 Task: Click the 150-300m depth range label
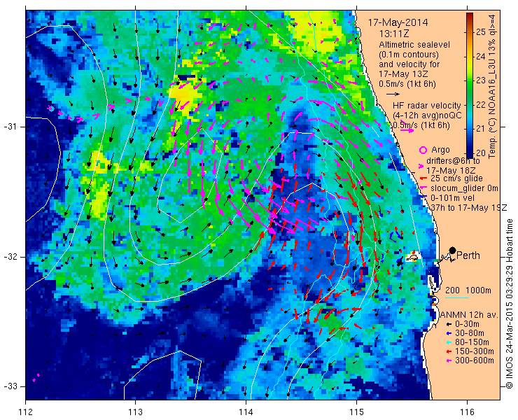(x=475, y=351)
